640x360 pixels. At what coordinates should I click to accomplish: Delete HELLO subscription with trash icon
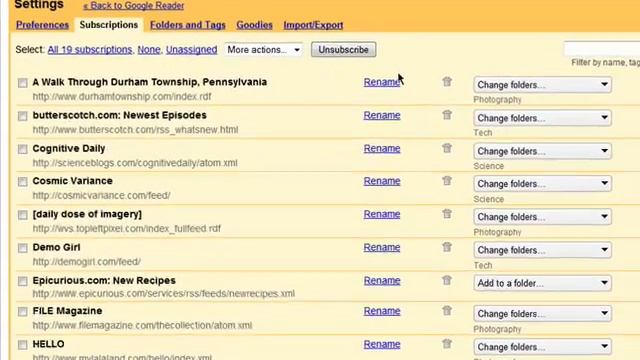(x=447, y=344)
